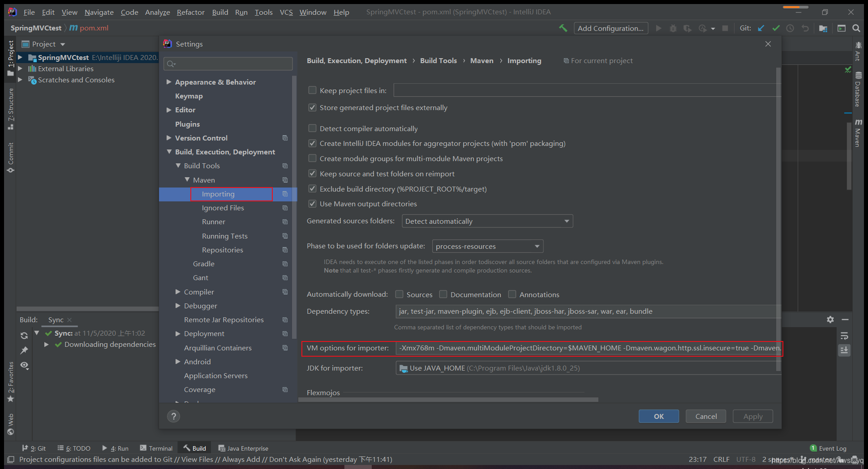Uncheck Keep source and test folders on reimport
Viewport: 868px width, 469px height.
click(312, 173)
